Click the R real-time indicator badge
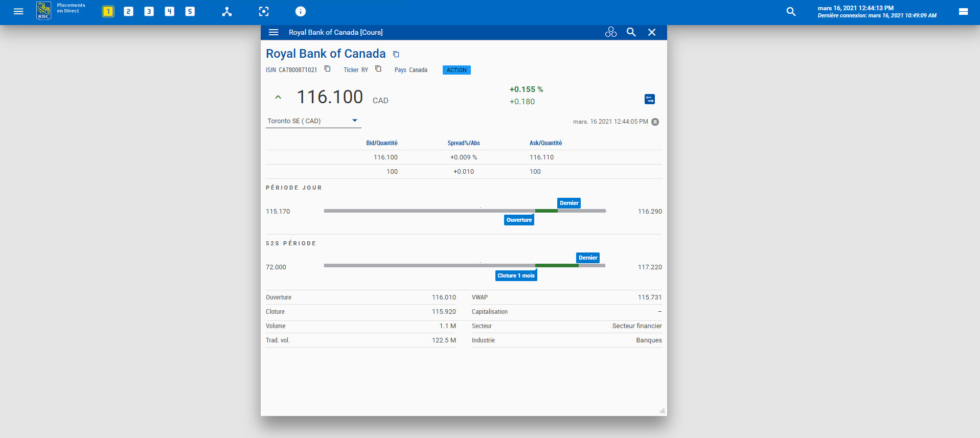Screen dimensions: 980x438 coord(655,122)
